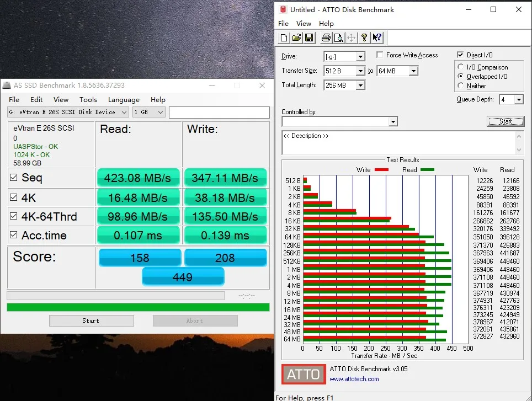Image resolution: width=532 pixels, height=401 pixels.
Task: Open the 1 GB test size dropdown in AS SSD
Action: [149, 112]
